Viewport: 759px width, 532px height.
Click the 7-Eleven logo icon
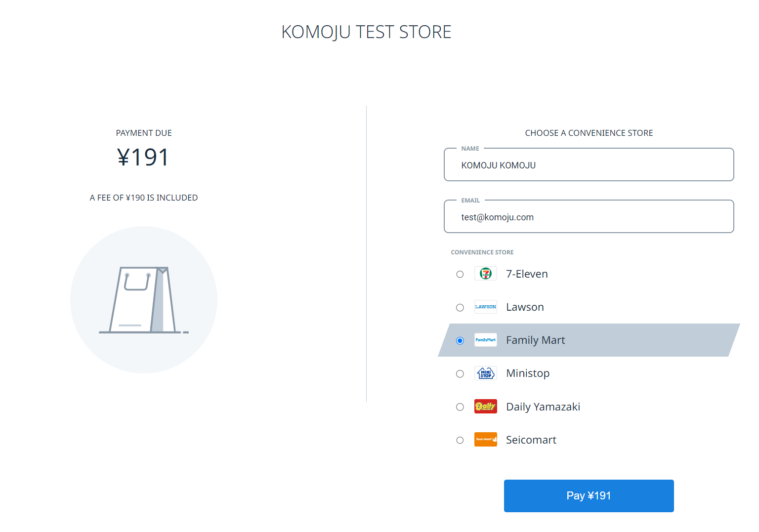[485, 274]
